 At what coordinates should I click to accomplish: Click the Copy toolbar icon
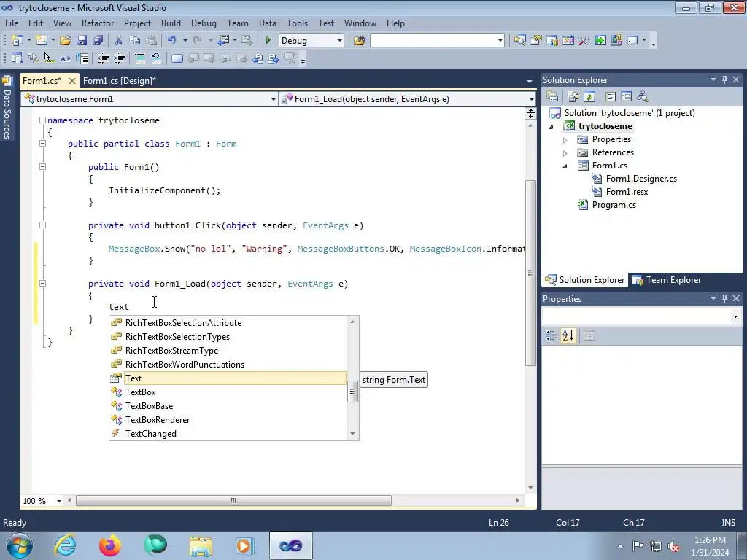click(135, 41)
